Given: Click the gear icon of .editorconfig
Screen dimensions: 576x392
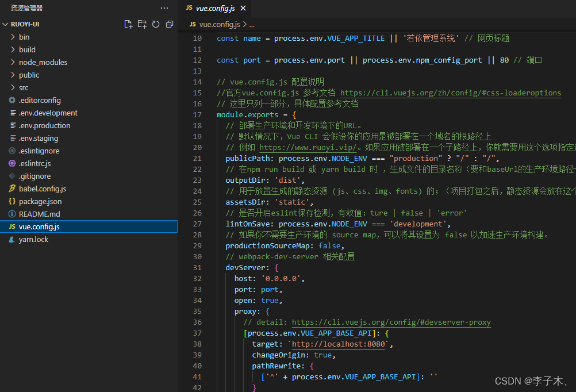Looking at the screenshot, I should [12, 100].
